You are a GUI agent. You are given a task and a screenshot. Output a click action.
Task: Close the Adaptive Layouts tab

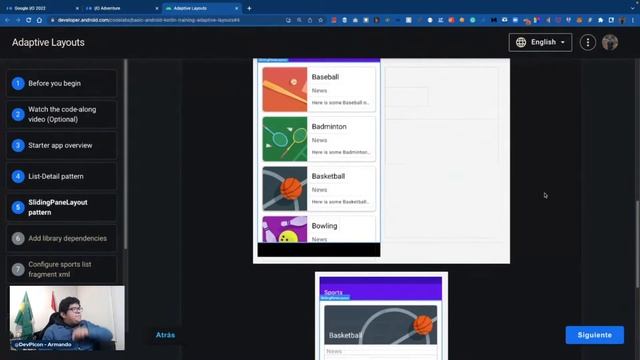[x=236, y=8]
